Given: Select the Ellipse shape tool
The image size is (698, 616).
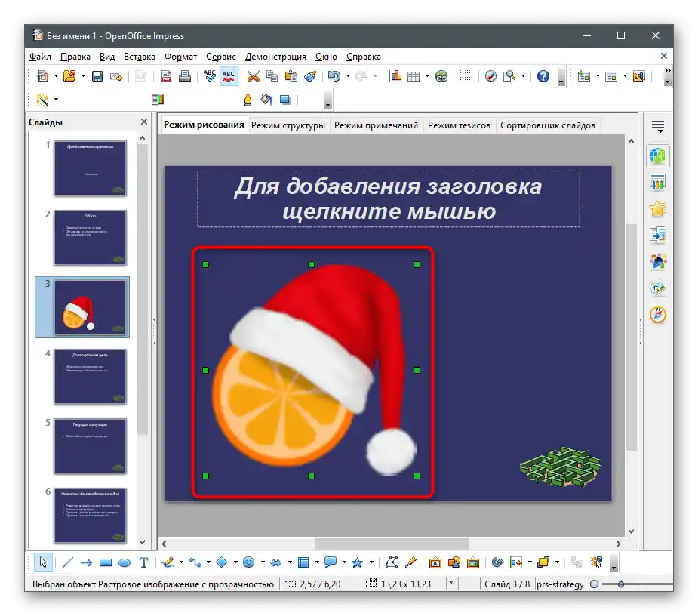Looking at the screenshot, I should pos(125,562).
